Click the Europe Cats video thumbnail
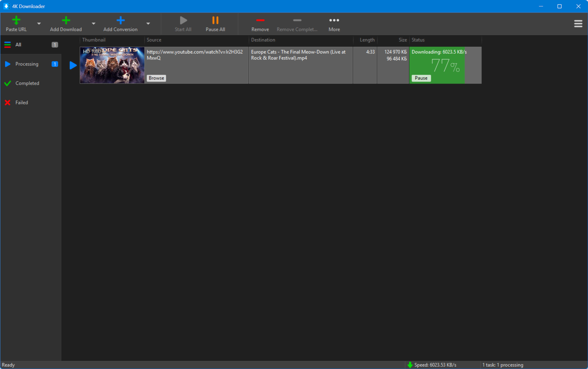The width and height of the screenshot is (588, 369). pyautogui.click(x=112, y=65)
